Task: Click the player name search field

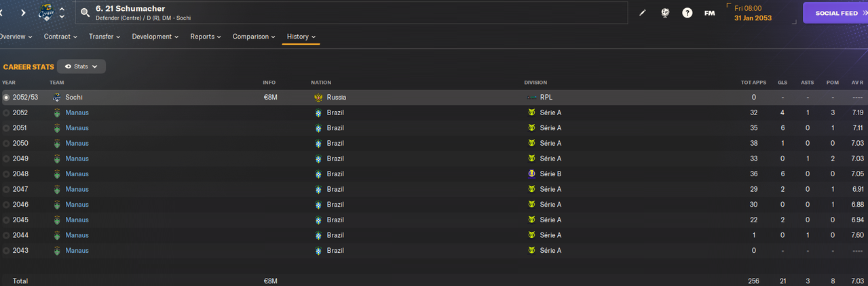Action: [353, 12]
